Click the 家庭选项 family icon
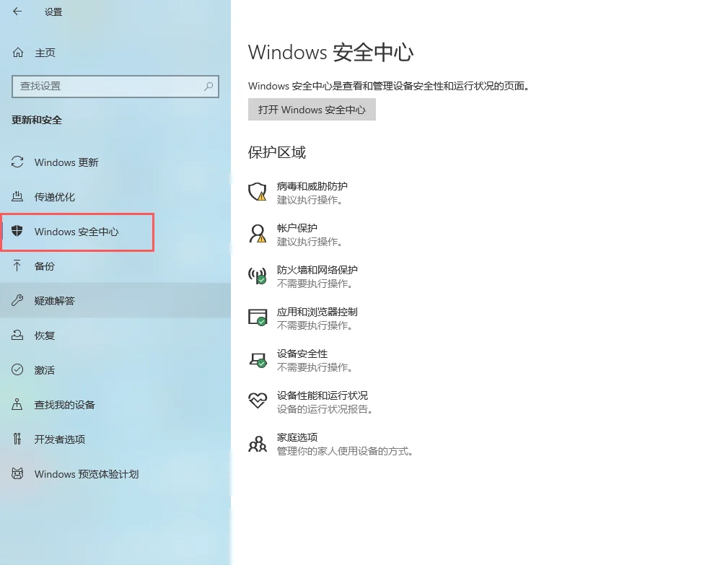728x565 pixels. [257, 443]
